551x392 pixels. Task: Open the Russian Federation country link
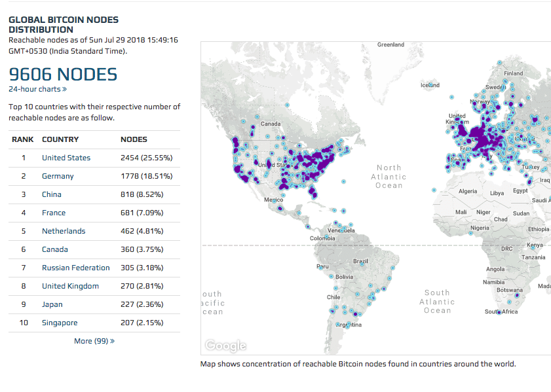(75, 268)
